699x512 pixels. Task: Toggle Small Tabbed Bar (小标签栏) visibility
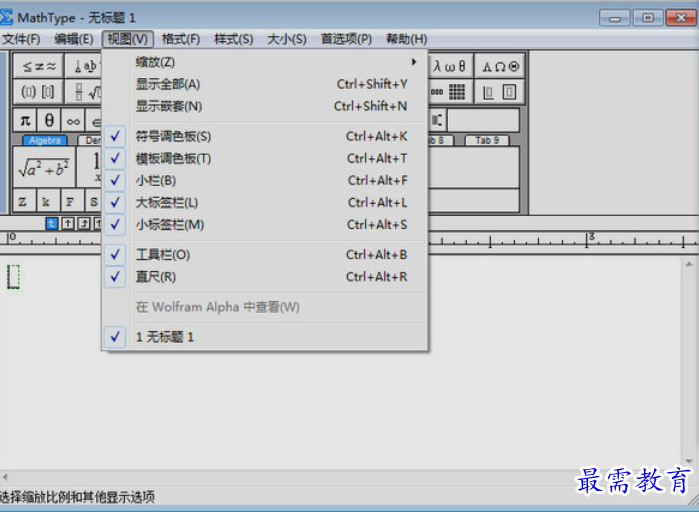click(x=266, y=224)
